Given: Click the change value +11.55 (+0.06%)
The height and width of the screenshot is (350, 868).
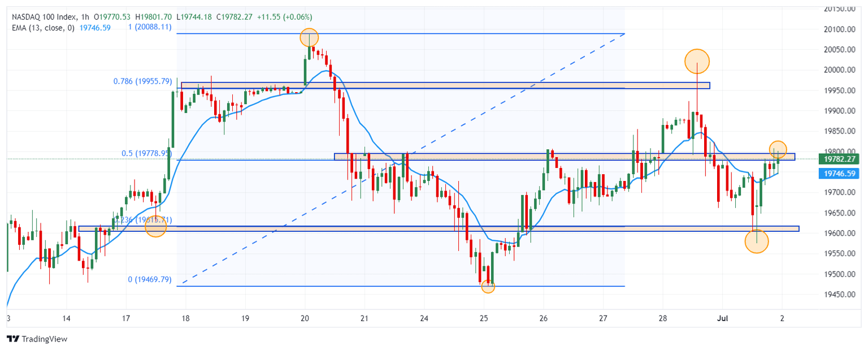Looking at the screenshot, I should tap(284, 17).
